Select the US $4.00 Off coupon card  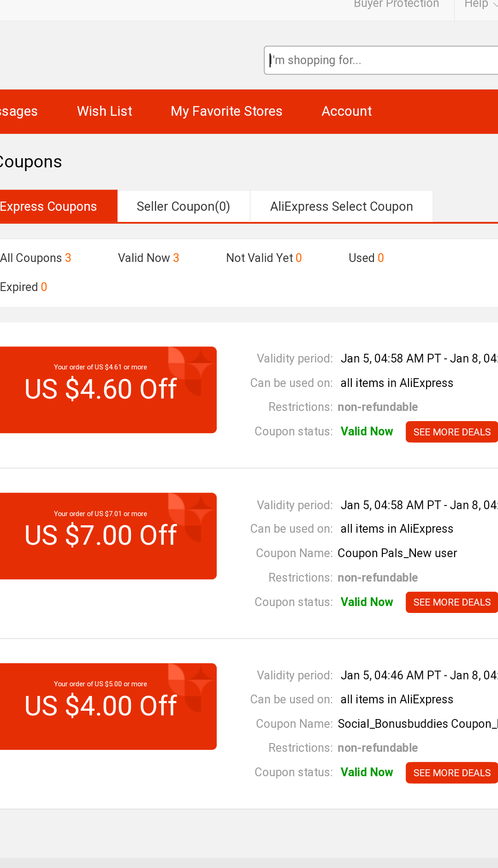coord(108,707)
